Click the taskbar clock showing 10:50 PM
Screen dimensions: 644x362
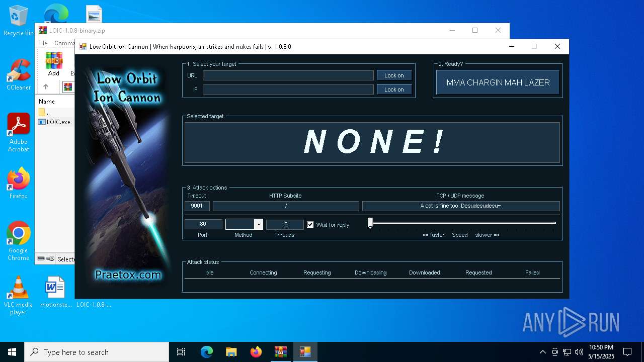click(x=601, y=352)
